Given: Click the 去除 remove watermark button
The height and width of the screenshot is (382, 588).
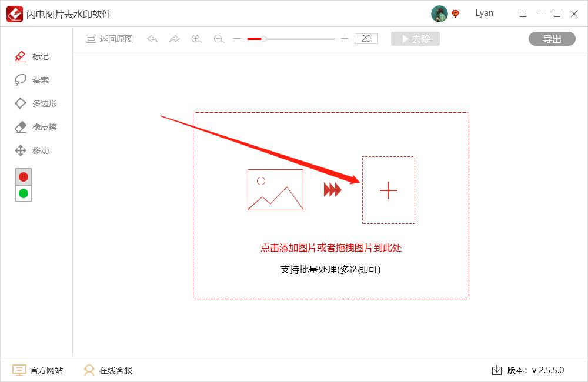Looking at the screenshot, I should (x=415, y=39).
